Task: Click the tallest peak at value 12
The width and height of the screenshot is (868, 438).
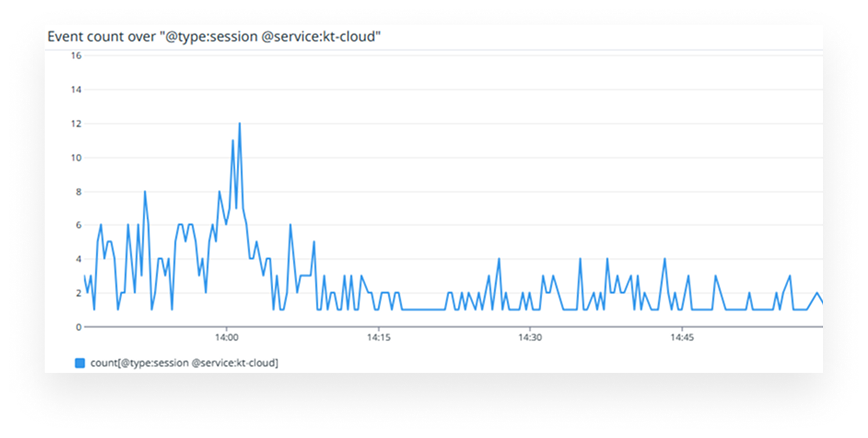Action: click(x=240, y=124)
